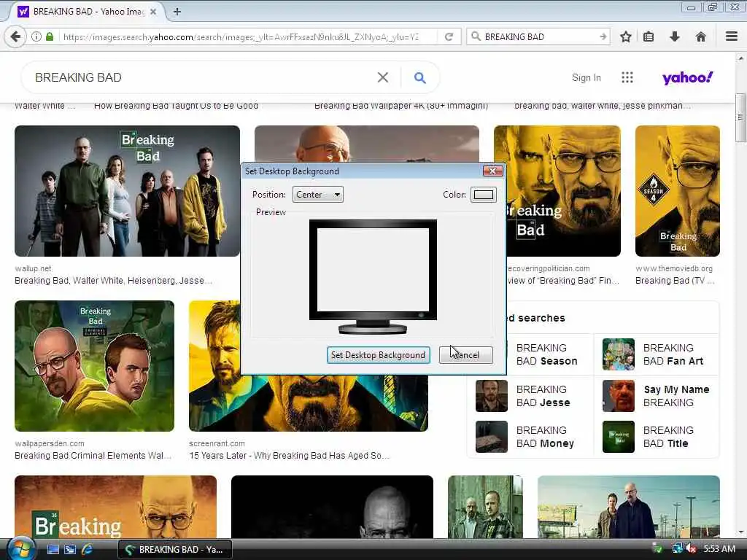Open the Downloads arrow icon
Viewport: 747px width, 560px height.
pyautogui.click(x=675, y=36)
